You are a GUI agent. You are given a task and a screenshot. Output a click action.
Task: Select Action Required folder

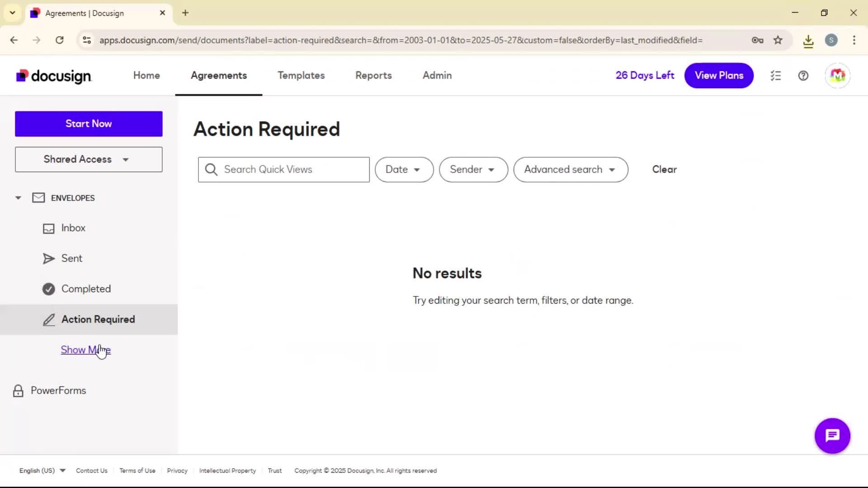89,319
